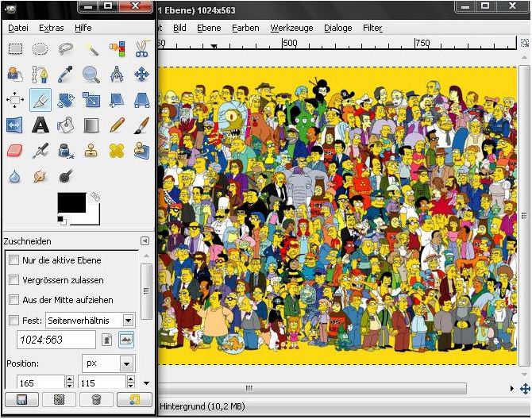The image size is (532, 419).
Task: Toggle 'Vergrössern zulassen' checkbox
Action: pyautogui.click(x=14, y=280)
